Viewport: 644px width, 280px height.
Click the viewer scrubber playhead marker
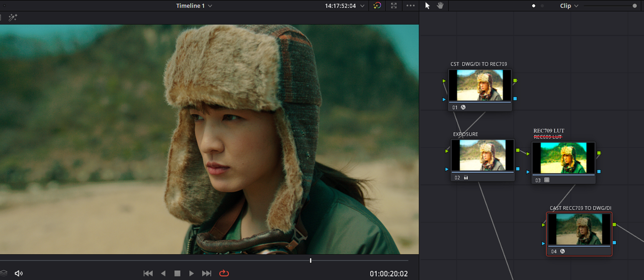tap(310, 260)
